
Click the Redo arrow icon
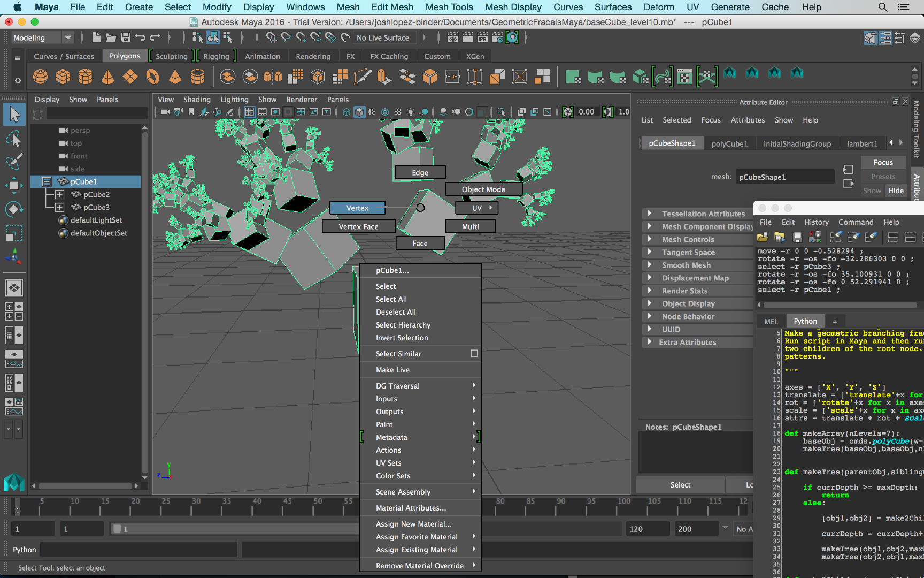[155, 37]
